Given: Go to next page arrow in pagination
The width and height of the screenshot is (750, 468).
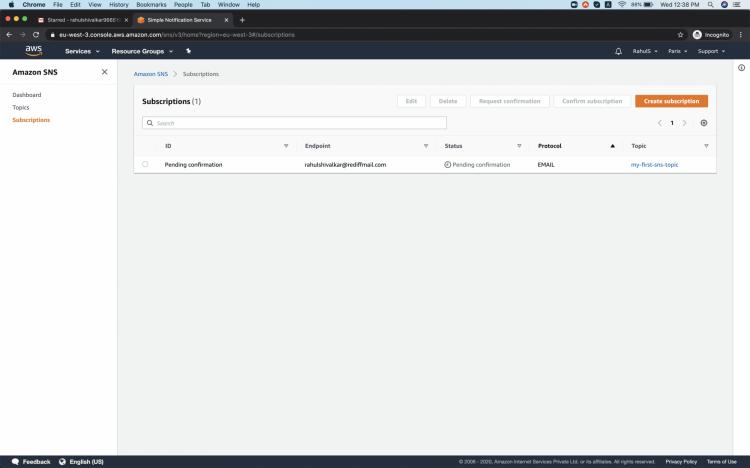Looking at the screenshot, I should click(684, 123).
